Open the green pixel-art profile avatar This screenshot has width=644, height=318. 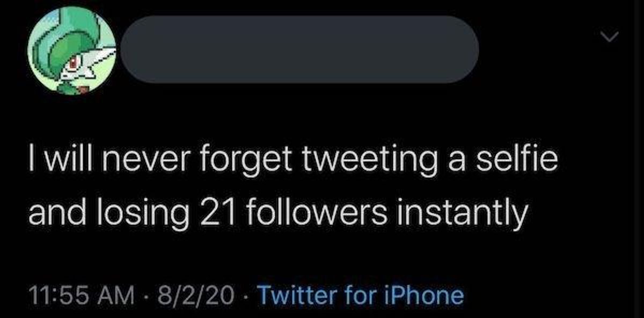tap(72, 49)
